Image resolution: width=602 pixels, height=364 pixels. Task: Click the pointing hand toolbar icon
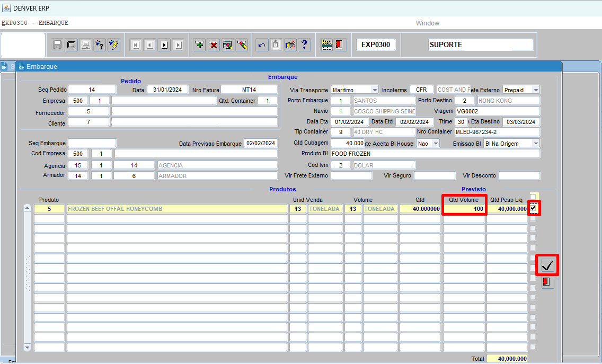290,45
